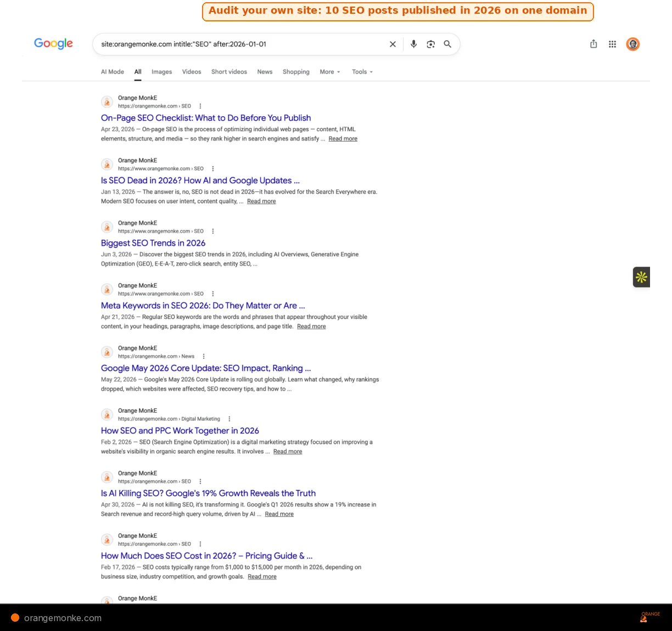Image resolution: width=672 pixels, height=631 pixels.
Task: Click favicon of Biggest SEO Trends result
Action: [107, 227]
